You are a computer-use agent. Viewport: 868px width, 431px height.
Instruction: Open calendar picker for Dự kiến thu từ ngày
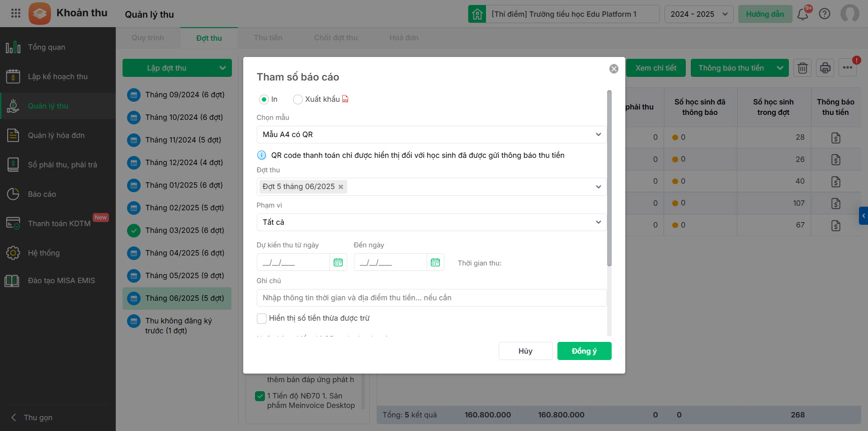(x=338, y=263)
